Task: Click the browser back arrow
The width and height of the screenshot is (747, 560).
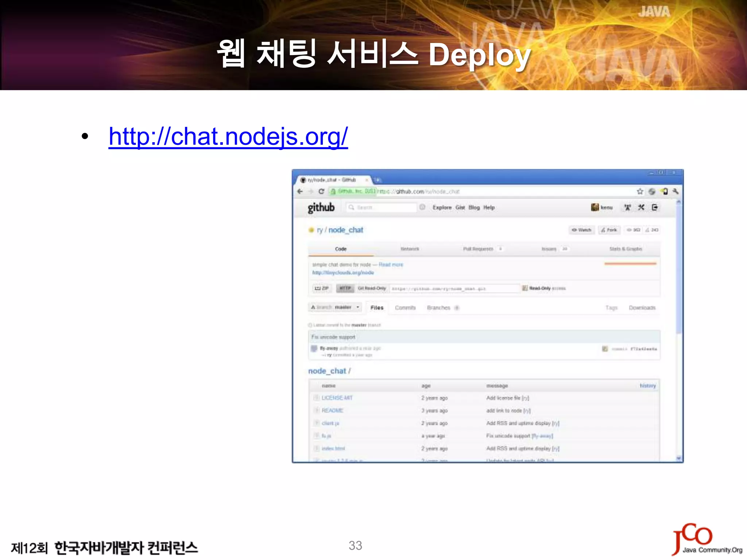Action: pyautogui.click(x=300, y=191)
